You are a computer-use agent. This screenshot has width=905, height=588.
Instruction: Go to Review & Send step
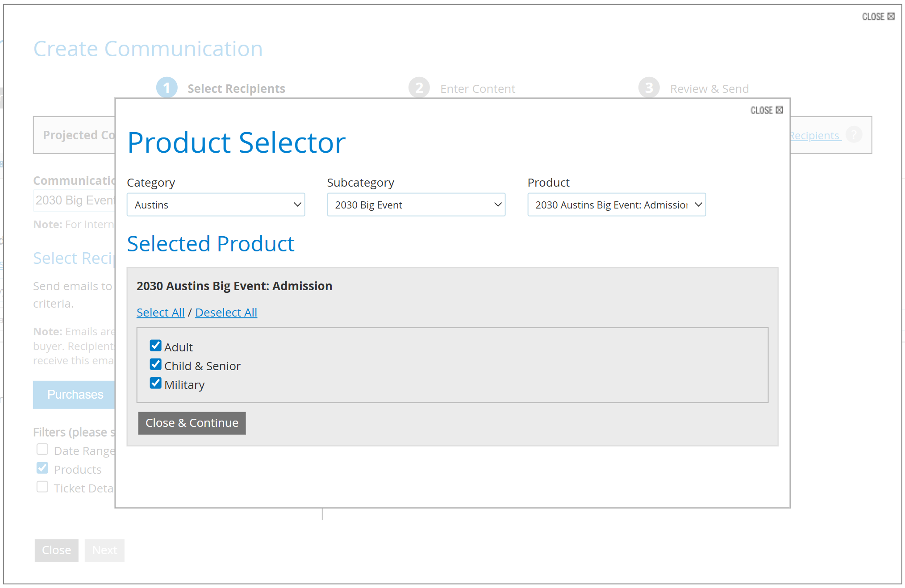coord(709,89)
